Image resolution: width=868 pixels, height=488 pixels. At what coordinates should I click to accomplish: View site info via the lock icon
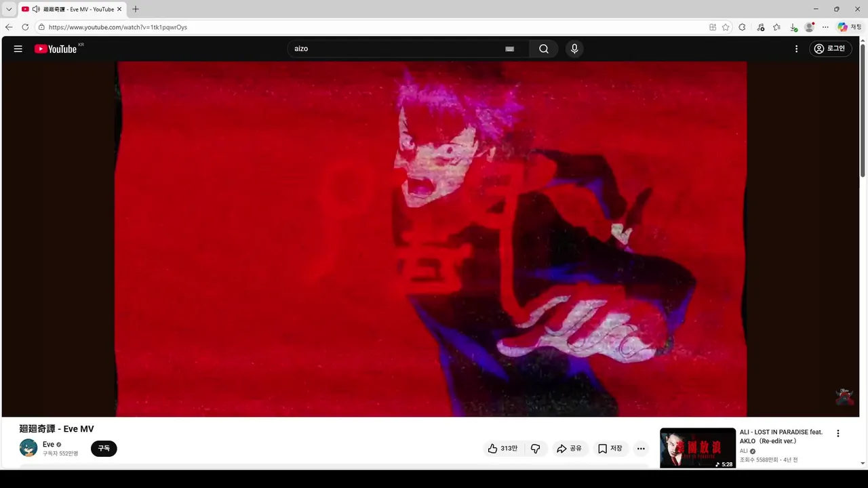(x=41, y=27)
